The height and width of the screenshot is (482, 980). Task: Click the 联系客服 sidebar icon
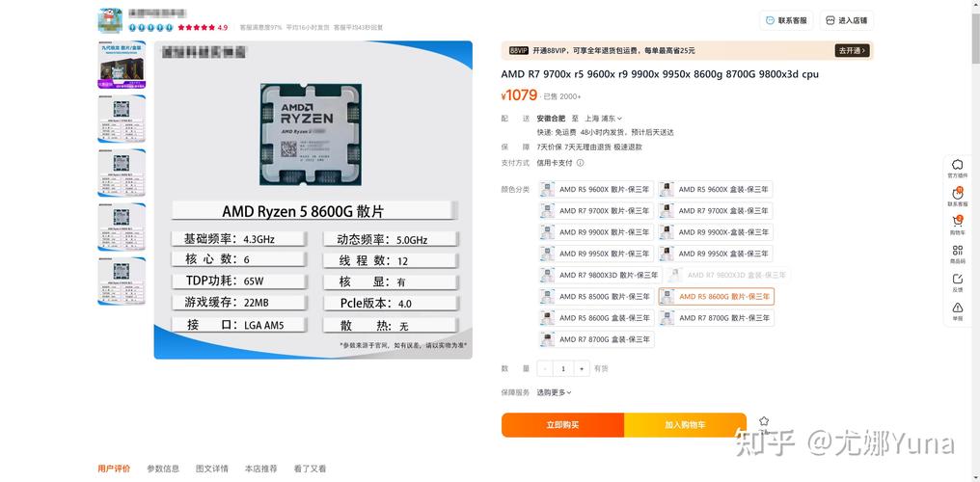[x=957, y=197]
